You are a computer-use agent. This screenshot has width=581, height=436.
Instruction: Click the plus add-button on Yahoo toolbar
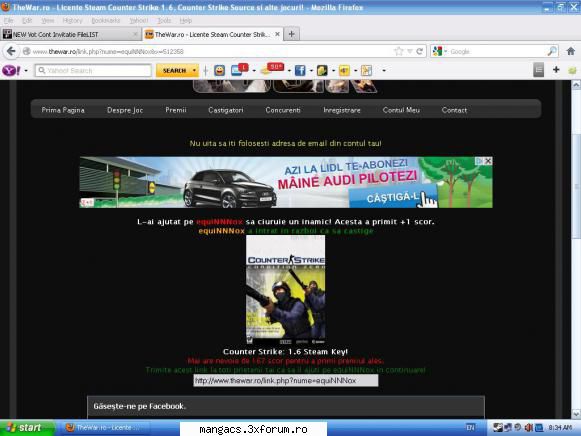[x=556, y=70]
